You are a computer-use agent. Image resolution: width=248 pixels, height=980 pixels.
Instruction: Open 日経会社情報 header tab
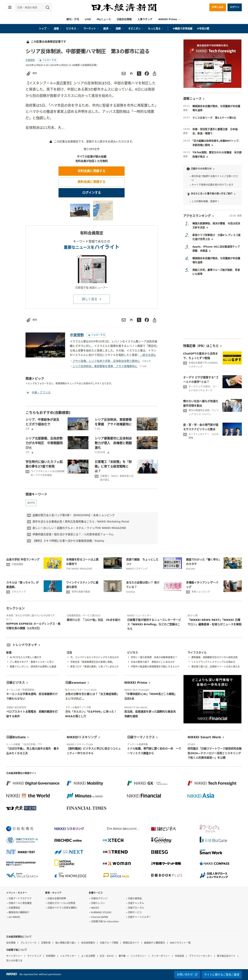tap(124, 19)
